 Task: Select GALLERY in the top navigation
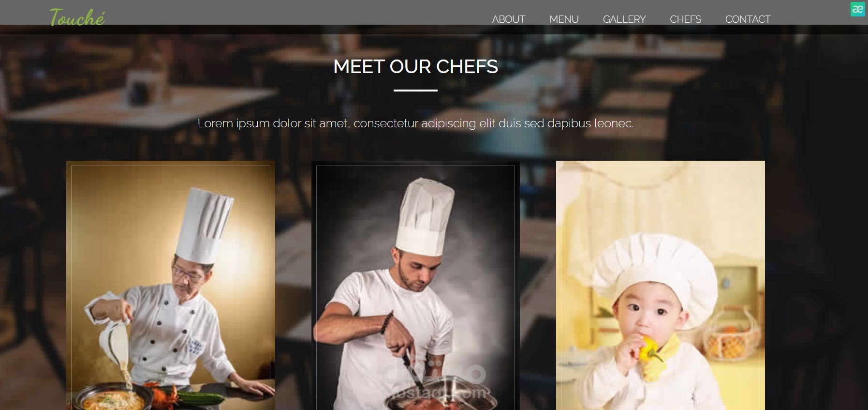pyautogui.click(x=624, y=19)
